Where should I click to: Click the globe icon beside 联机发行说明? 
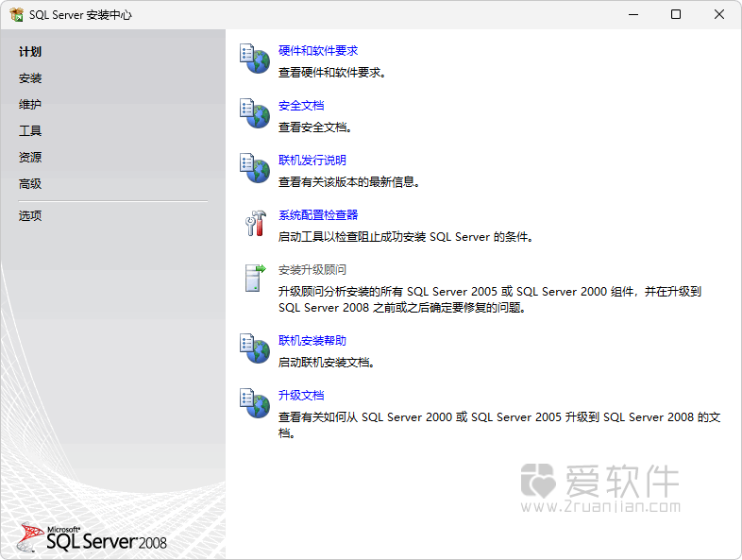255,168
